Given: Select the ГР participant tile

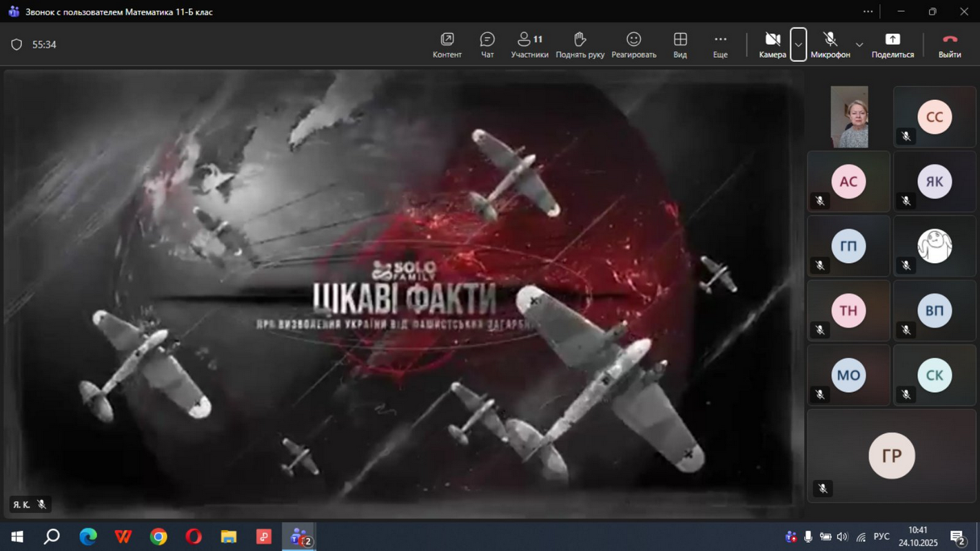Looking at the screenshot, I should tap(892, 455).
